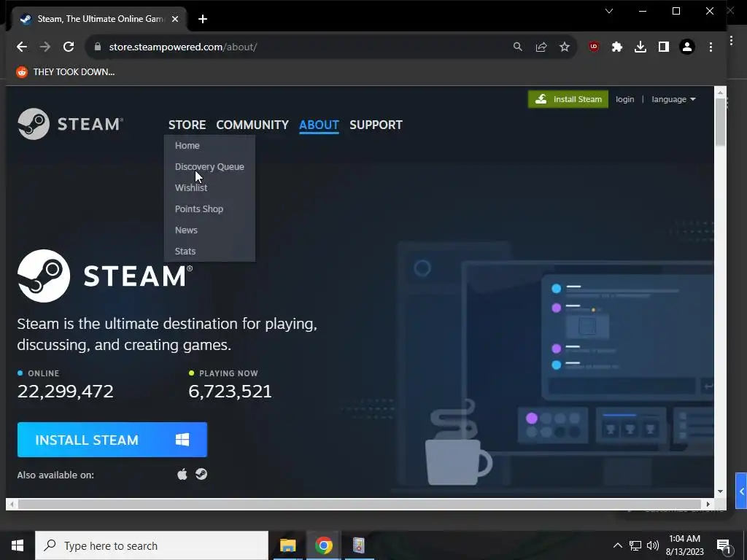
Task: Click the tab search chevron in title bar
Action: 609,11
